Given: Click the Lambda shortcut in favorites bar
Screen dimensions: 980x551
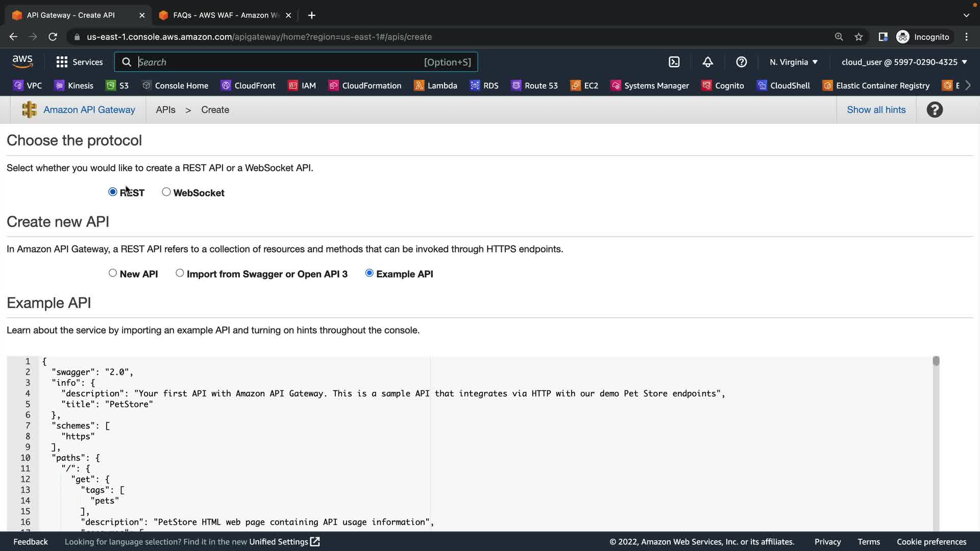Looking at the screenshot, I should click(435, 86).
